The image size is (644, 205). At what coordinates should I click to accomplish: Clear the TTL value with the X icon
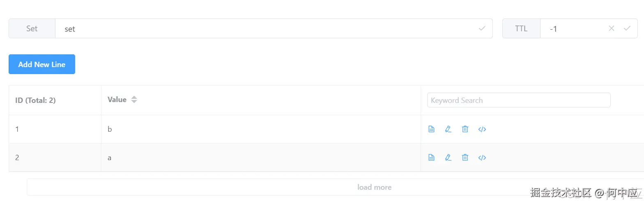(612, 28)
